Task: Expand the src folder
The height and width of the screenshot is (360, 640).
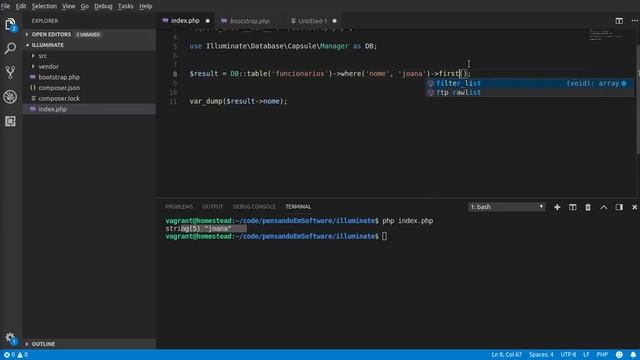Action: tap(42, 56)
